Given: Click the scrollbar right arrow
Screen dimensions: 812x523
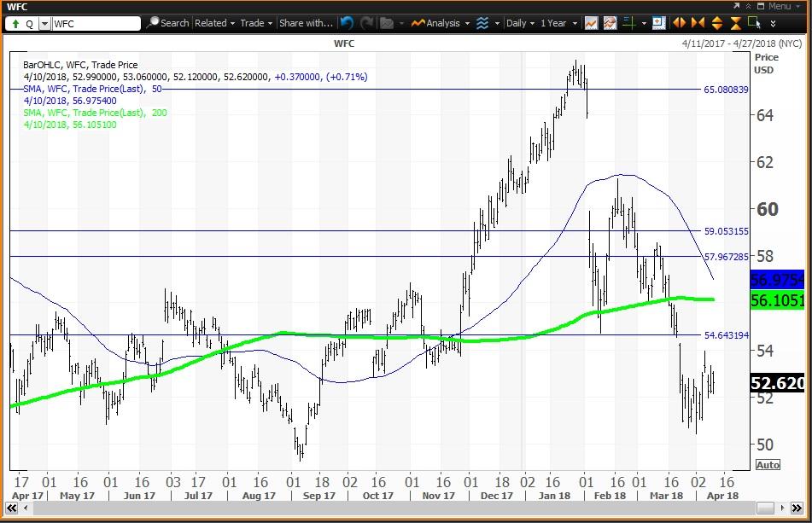Looking at the screenshot, I should point(782,508).
